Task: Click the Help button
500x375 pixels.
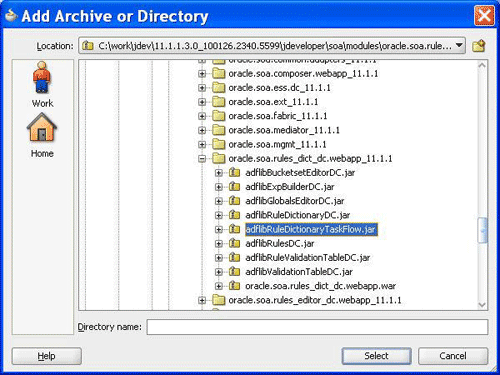Action: click(x=47, y=356)
